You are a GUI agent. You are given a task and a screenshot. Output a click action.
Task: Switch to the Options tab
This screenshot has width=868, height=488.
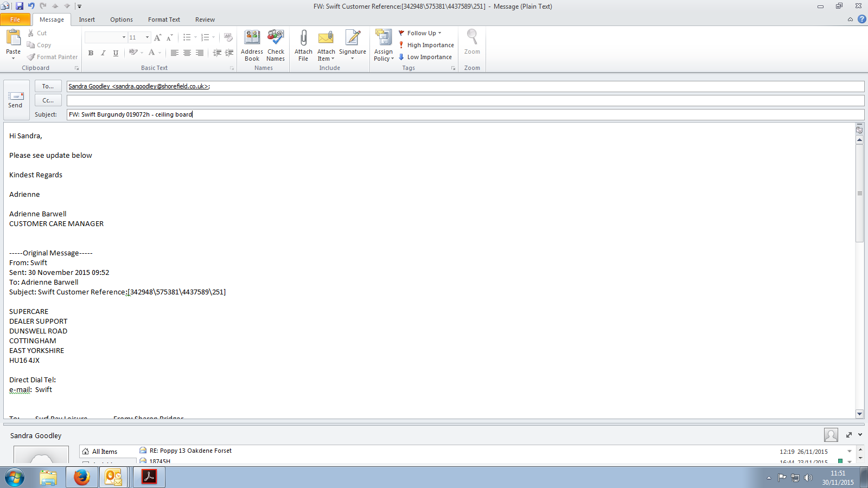click(x=122, y=20)
